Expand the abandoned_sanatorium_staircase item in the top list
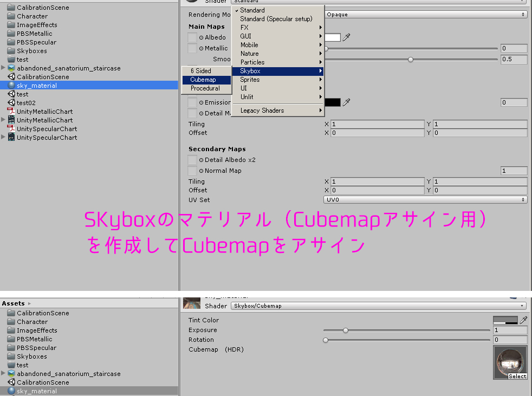 3,68
